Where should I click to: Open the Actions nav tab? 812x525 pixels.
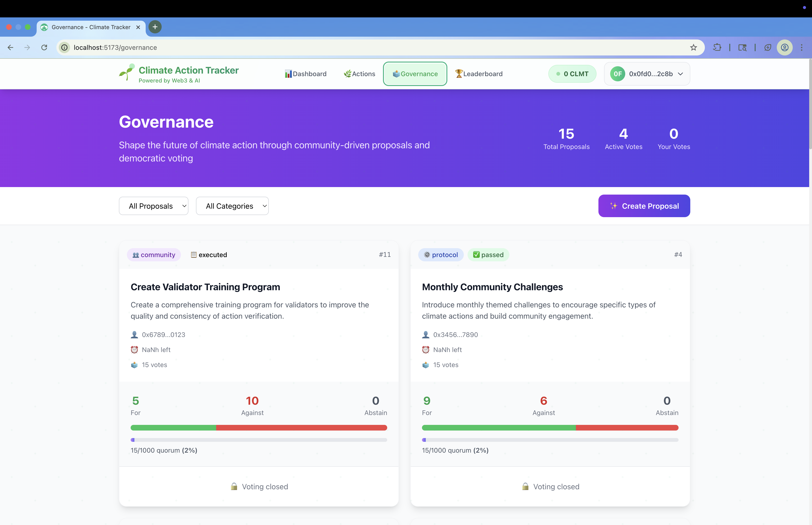(359, 74)
